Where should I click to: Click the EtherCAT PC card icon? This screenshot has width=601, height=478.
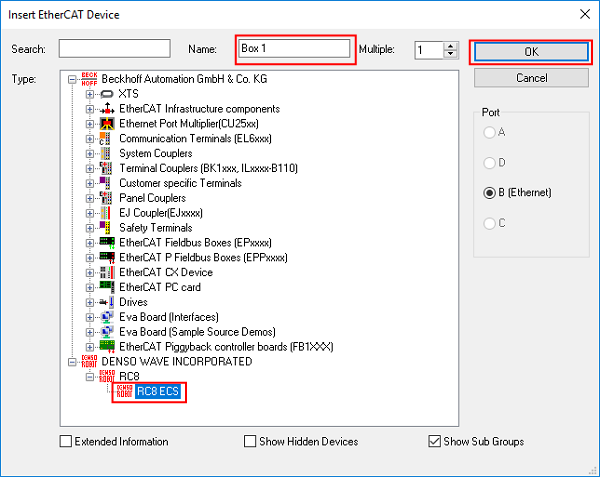(x=107, y=287)
